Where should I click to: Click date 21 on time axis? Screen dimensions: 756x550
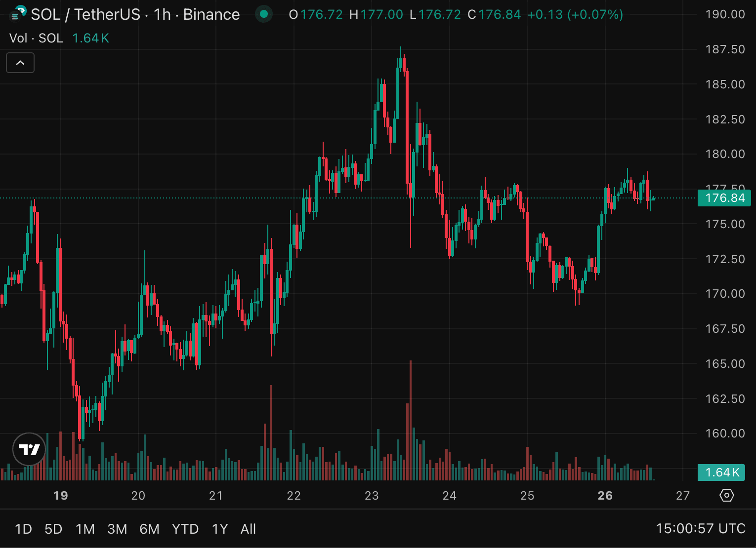216,495
